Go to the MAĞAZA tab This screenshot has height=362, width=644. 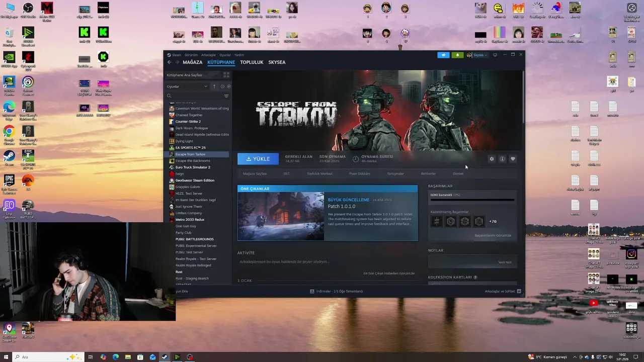coord(193,62)
